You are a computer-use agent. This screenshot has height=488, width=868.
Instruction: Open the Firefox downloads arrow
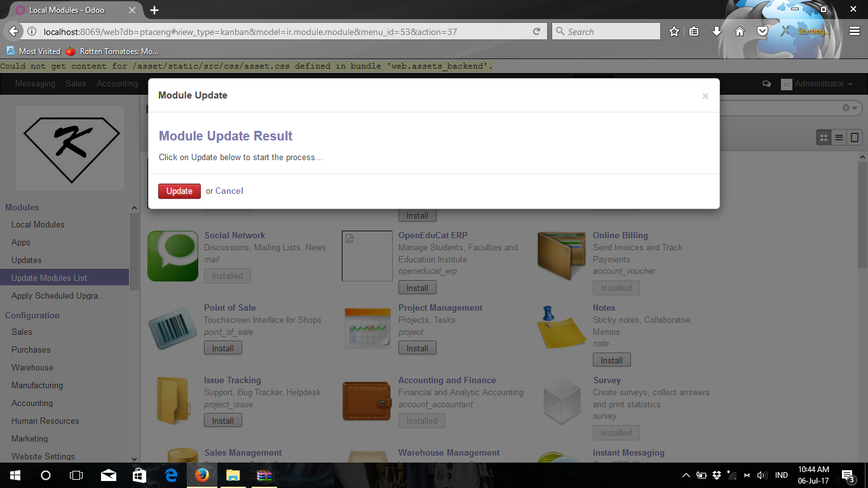[x=717, y=31]
